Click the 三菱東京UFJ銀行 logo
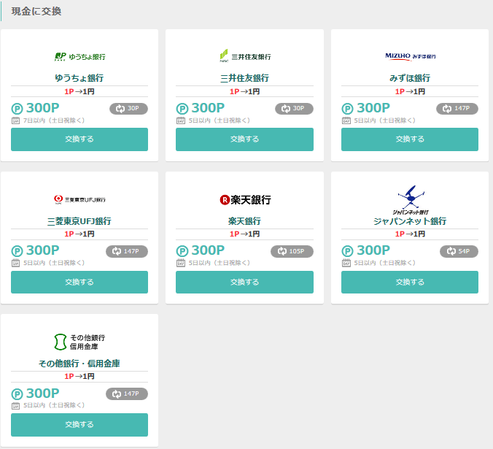 (x=80, y=199)
